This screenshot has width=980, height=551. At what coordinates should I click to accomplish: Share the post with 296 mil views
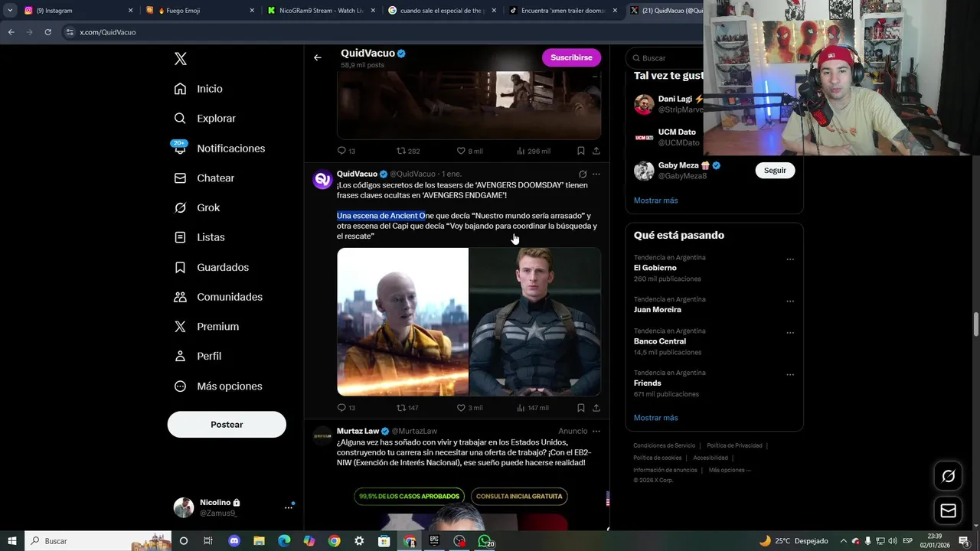pos(596,151)
